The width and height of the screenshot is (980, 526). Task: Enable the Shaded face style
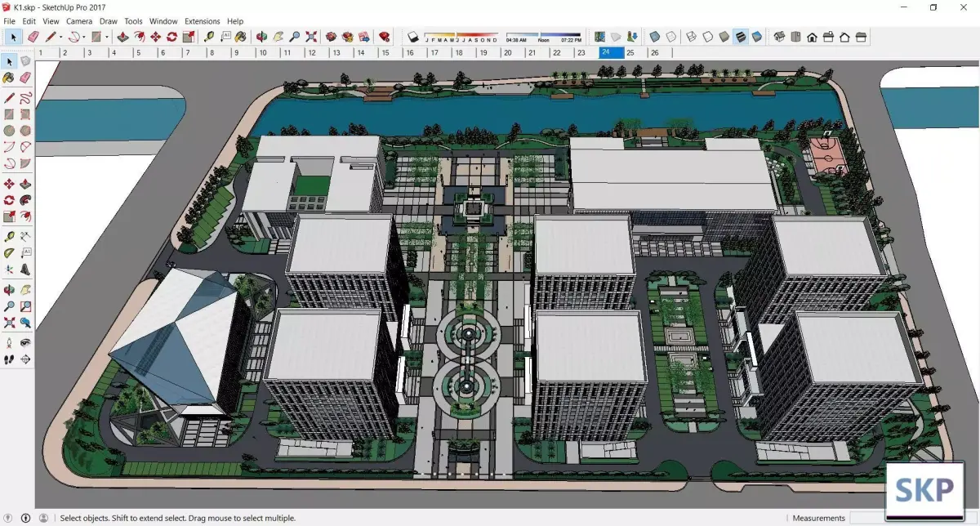pos(724,37)
